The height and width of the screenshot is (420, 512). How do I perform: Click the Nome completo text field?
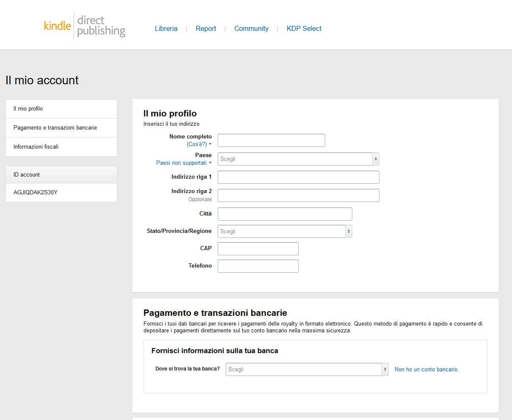tap(271, 141)
